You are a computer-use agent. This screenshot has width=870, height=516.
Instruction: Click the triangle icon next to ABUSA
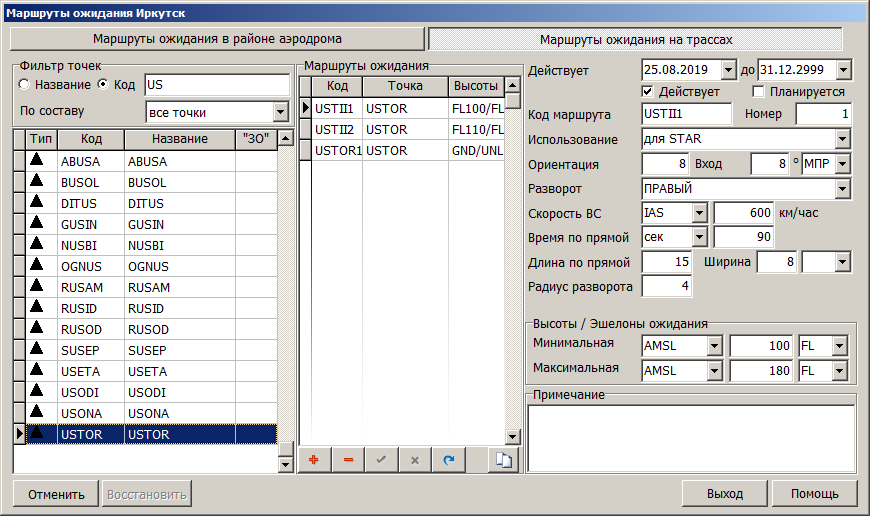37,160
